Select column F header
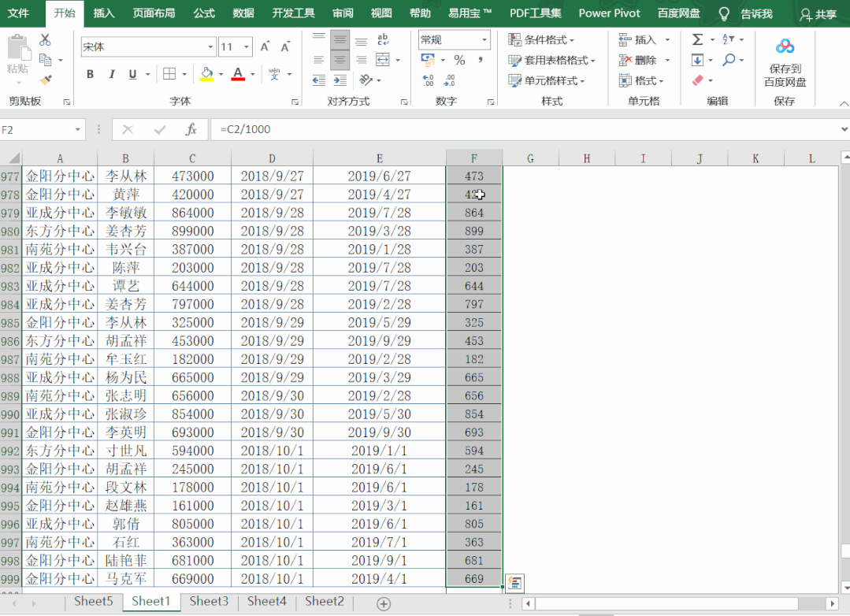 pos(474,158)
